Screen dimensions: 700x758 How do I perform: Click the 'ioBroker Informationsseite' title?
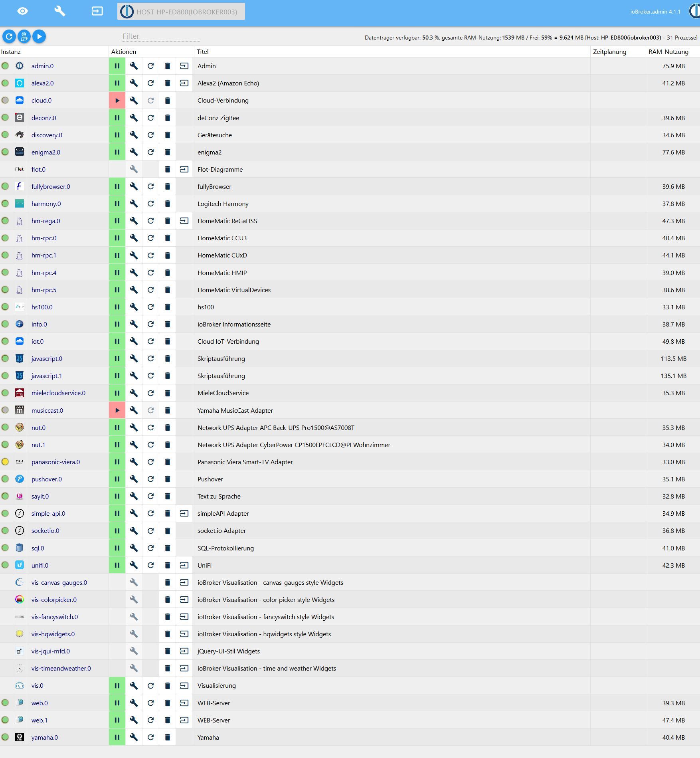coord(234,324)
